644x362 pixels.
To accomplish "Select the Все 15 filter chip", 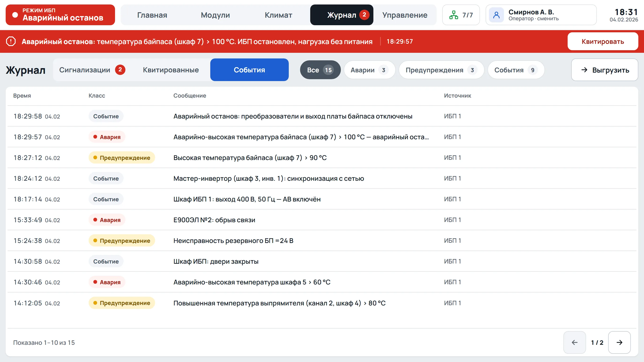I will pos(320,70).
